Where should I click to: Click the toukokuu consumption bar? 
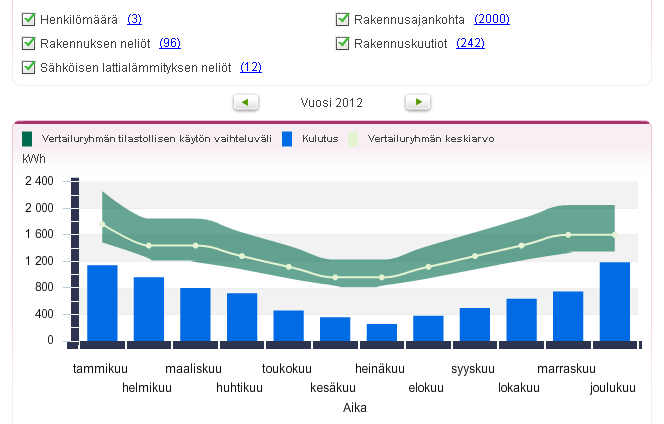[288, 326]
